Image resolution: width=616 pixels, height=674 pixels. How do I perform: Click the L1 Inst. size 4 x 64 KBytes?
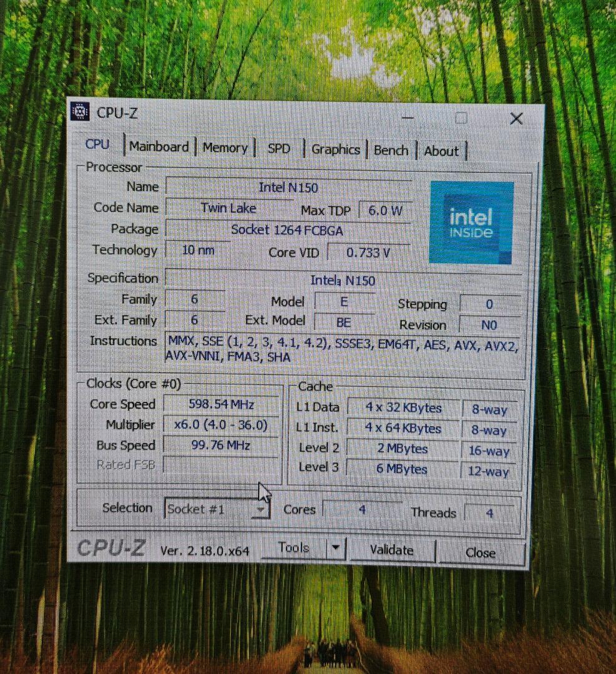coord(403,428)
